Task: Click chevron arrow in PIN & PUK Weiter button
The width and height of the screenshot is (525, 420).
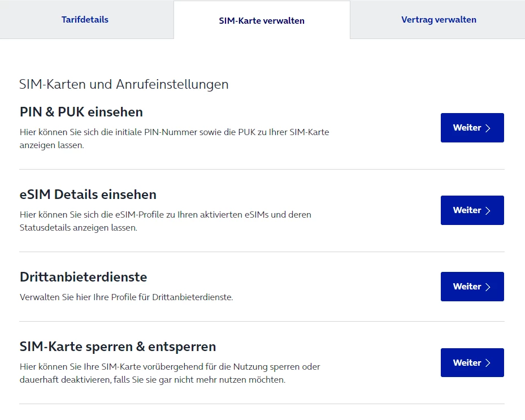Action: click(488, 128)
